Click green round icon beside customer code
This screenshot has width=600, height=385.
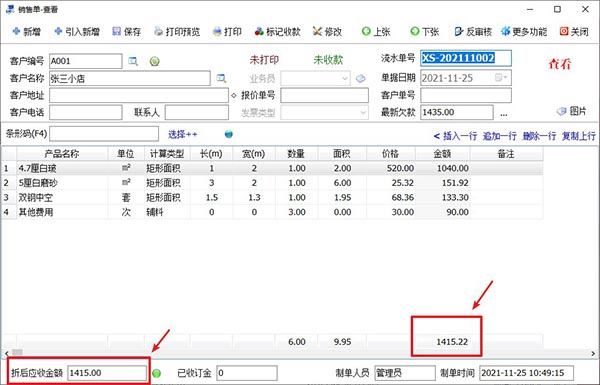click(x=155, y=61)
